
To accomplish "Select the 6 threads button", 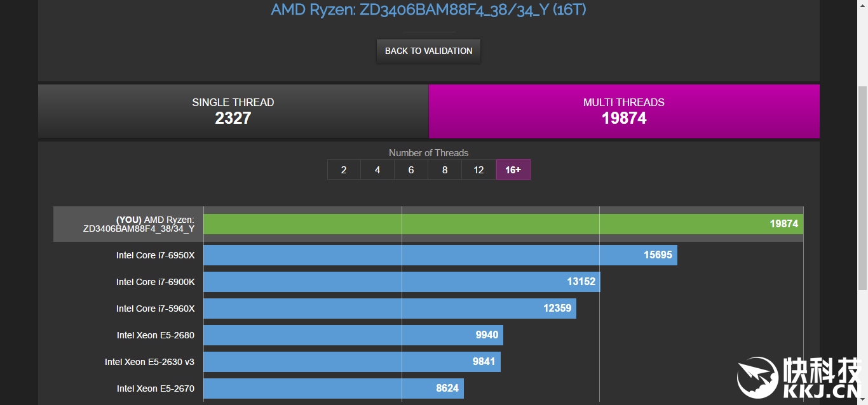I will 411,169.
